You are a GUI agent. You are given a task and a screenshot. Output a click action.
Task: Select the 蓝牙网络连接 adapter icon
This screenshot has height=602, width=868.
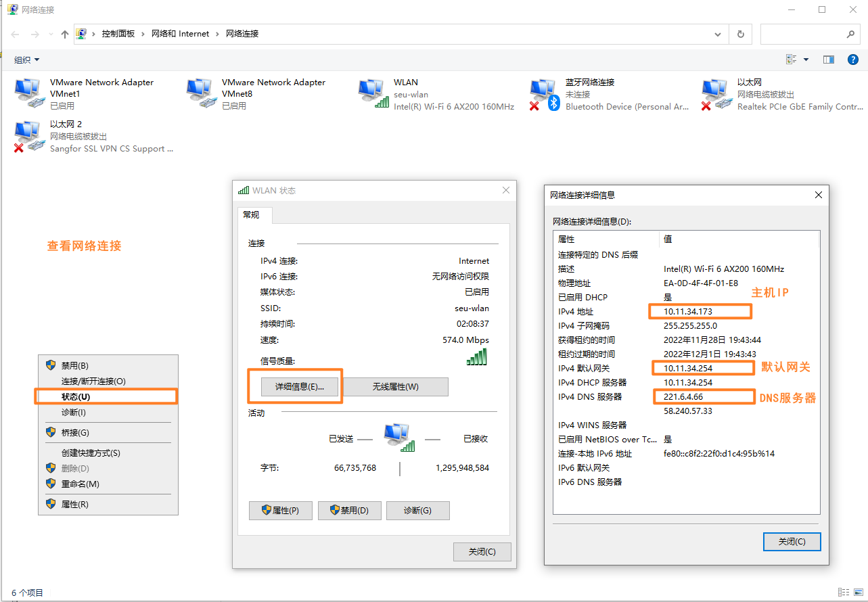pos(545,93)
